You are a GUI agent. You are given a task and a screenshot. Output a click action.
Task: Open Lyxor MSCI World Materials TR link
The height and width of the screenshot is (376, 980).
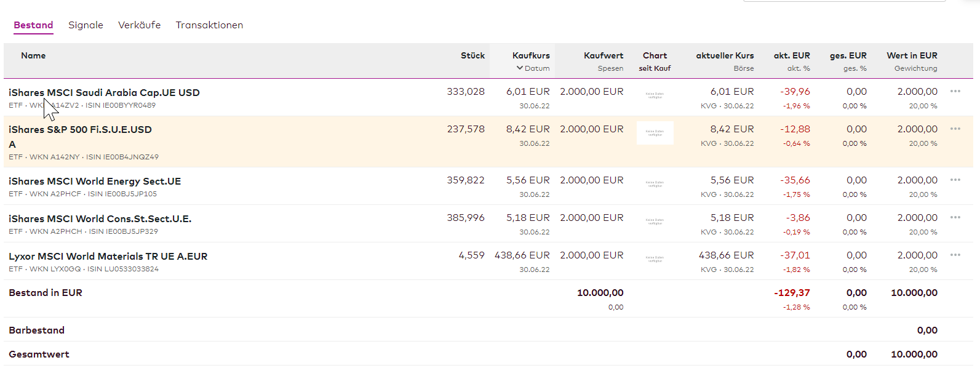point(108,257)
